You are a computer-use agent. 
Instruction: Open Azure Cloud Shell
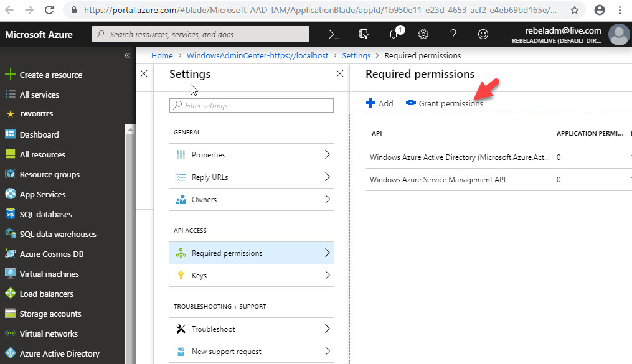point(335,34)
